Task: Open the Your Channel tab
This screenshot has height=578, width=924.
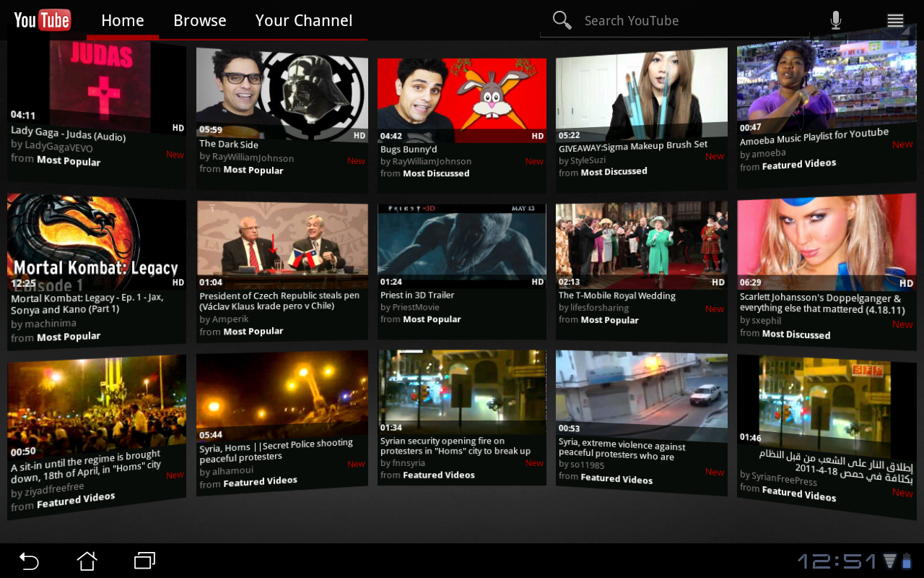Action: (304, 20)
